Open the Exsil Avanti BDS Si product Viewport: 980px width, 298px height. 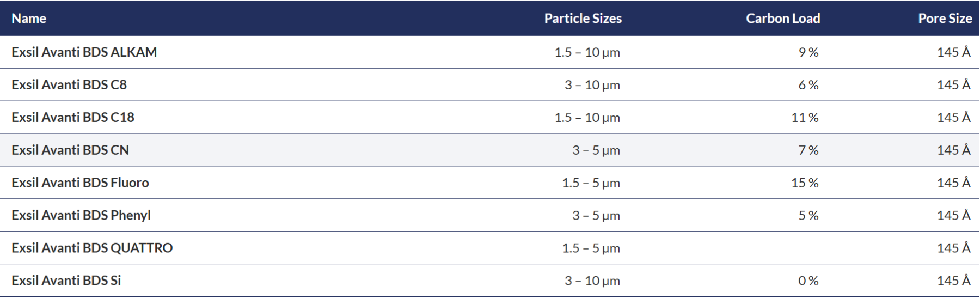[66, 281]
